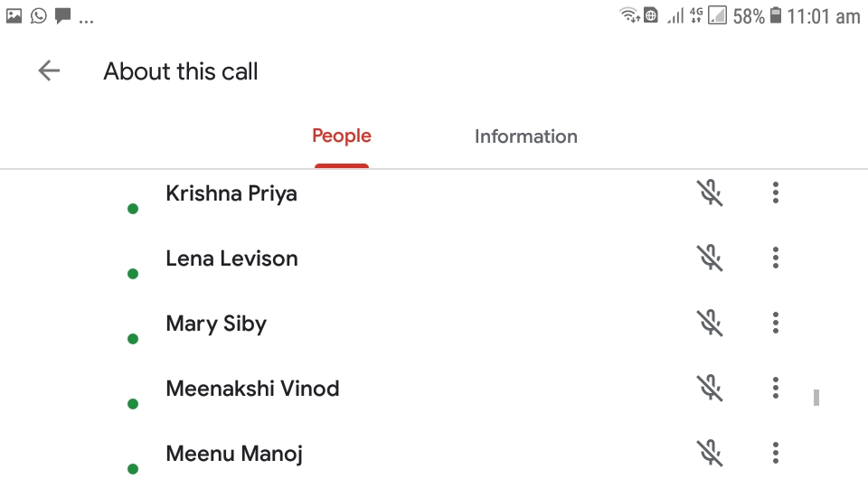
Task: Click the participant list scrollbar handle
Action: coord(816,397)
